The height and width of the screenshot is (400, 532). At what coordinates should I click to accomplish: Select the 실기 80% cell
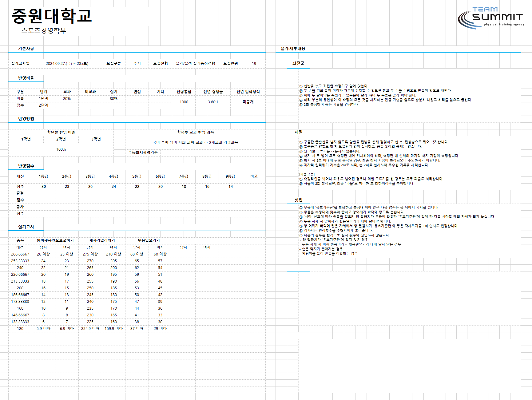113,99
